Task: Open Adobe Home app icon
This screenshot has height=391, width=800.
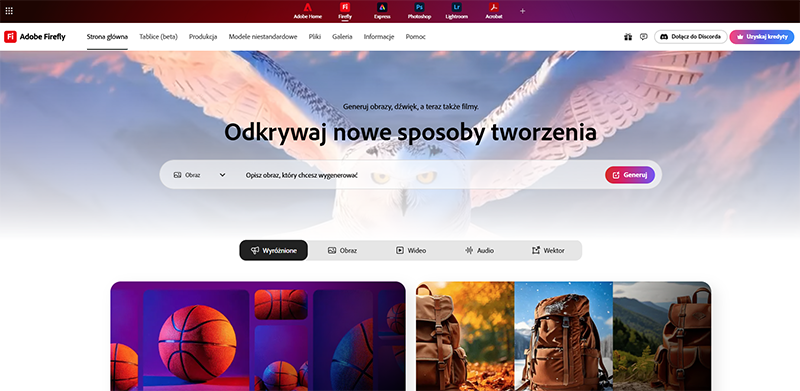Action: click(308, 11)
